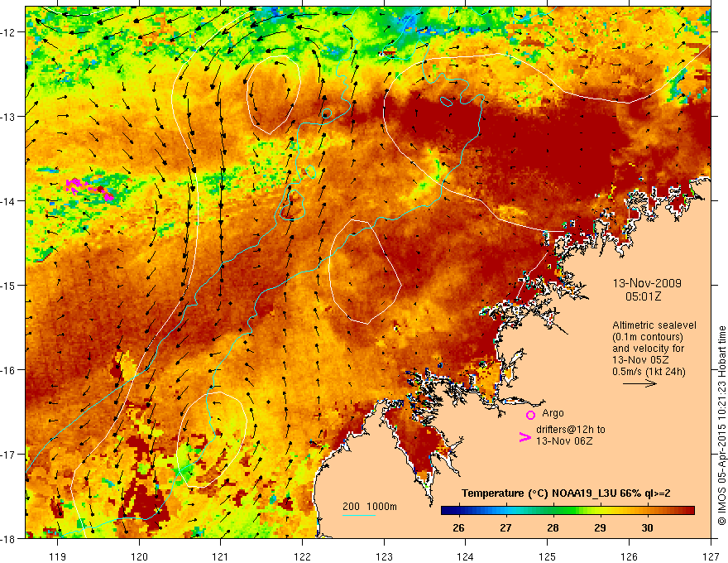Click the color bar tick label 28
The image size is (728, 563).
pyautogui.click(x=553, y=527)
